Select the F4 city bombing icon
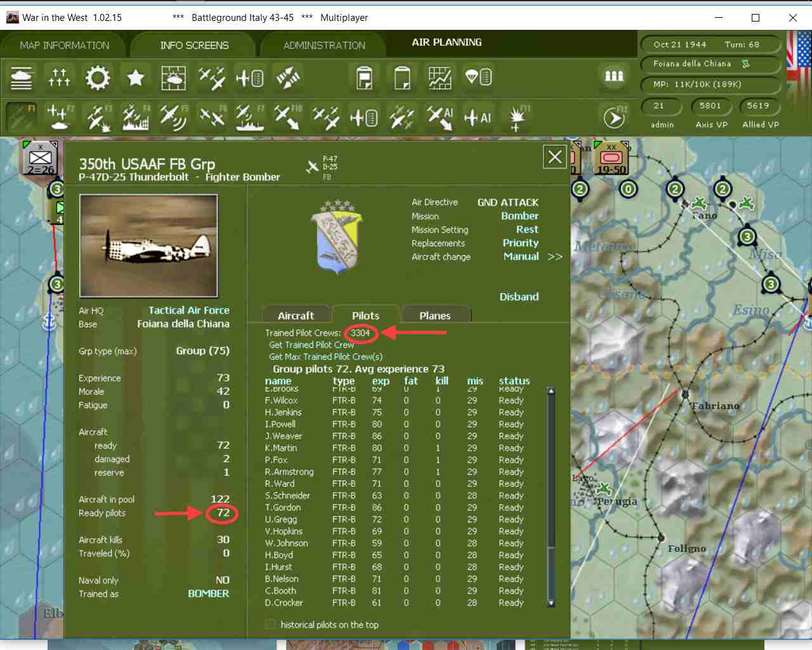This screenshot has height=650, width=812. 135,117
